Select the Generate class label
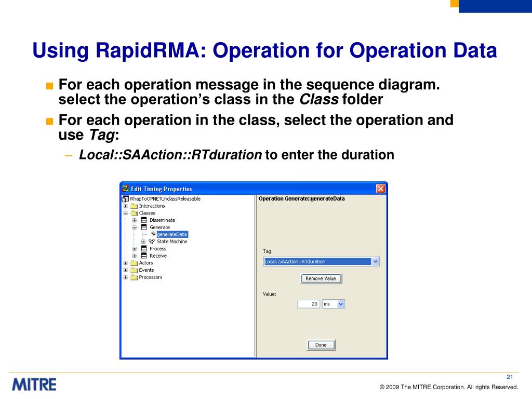This screenshot has width=532, height=399. point(160,228)
